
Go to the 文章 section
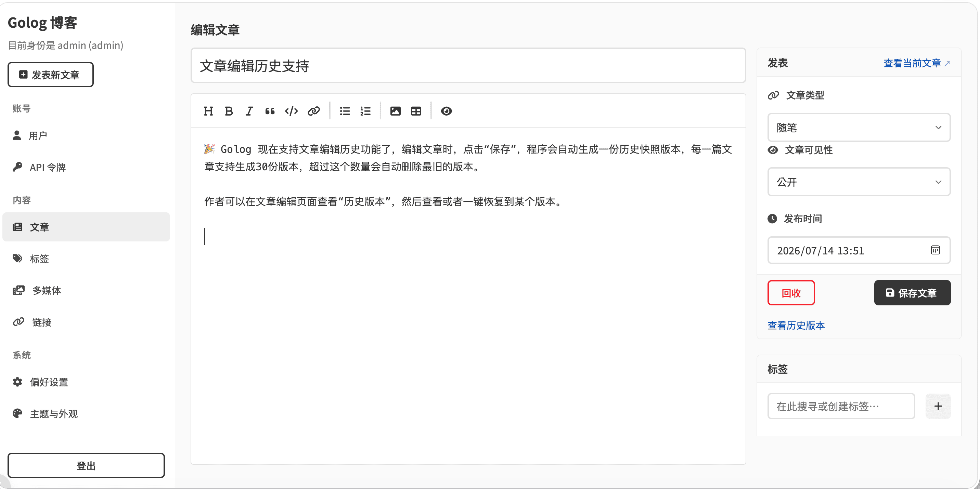pos(86,227)
